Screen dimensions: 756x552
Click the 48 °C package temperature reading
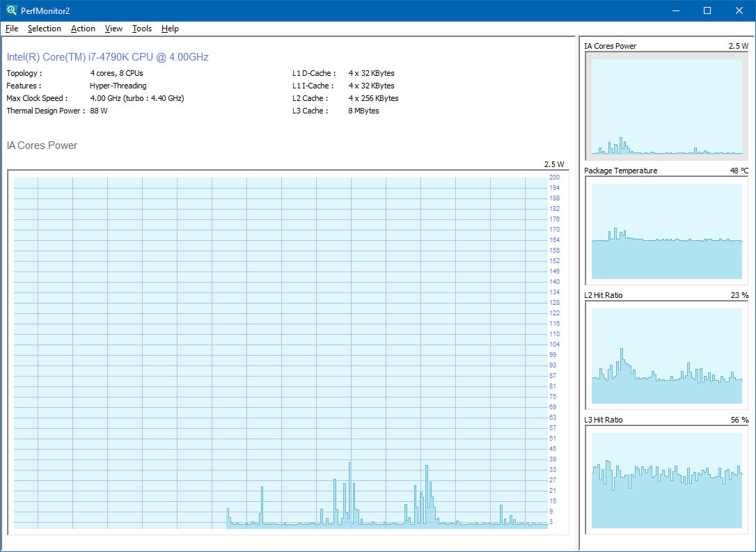(739, 171)
